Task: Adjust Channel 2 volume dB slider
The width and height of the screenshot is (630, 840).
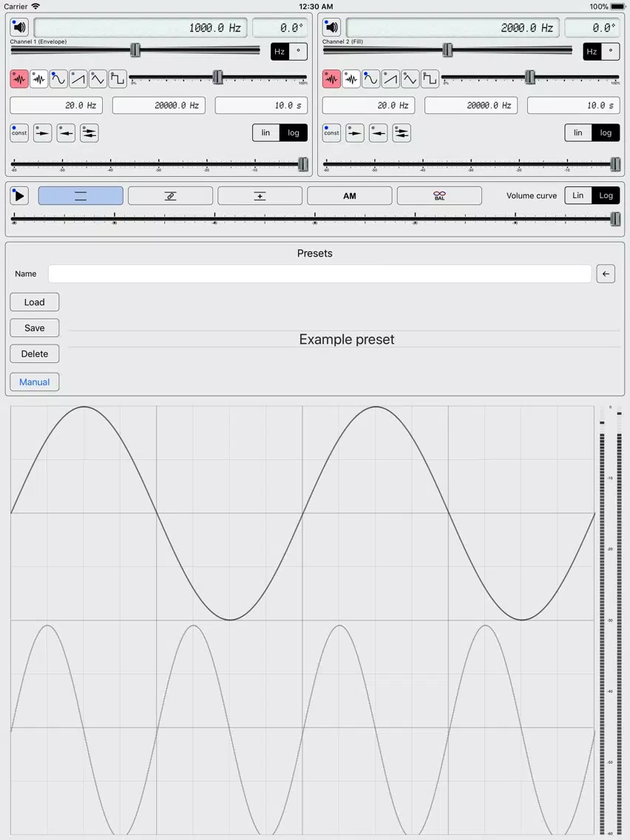Action: (x=472, y=164)
